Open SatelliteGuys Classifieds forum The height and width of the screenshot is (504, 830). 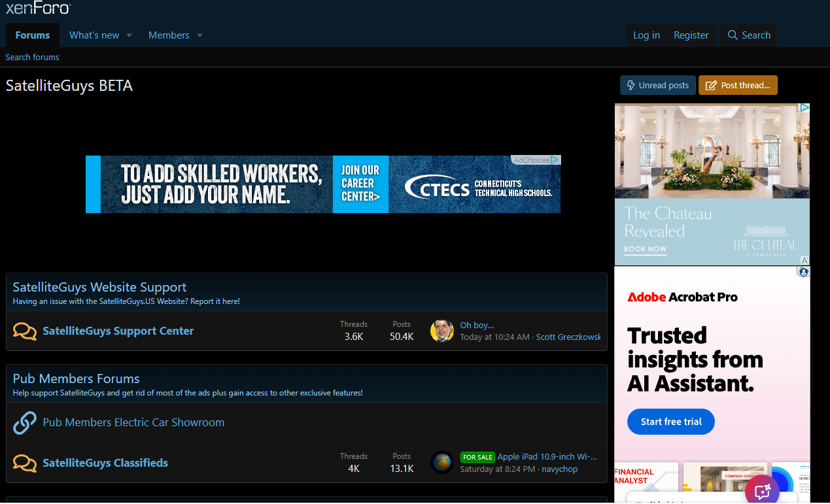coord(105,463)
